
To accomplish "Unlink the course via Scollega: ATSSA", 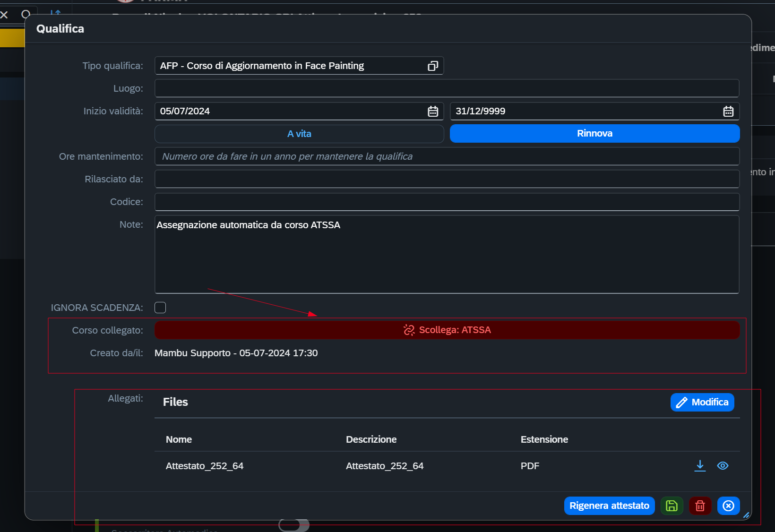I will (447, 330).
